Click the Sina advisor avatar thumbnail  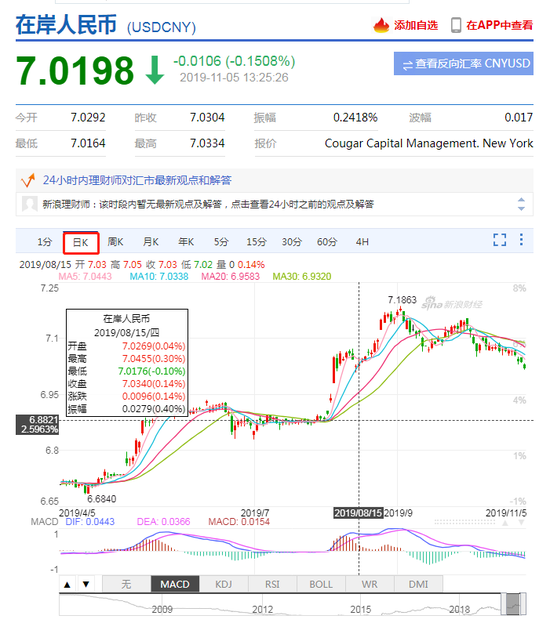coord(30,204)
